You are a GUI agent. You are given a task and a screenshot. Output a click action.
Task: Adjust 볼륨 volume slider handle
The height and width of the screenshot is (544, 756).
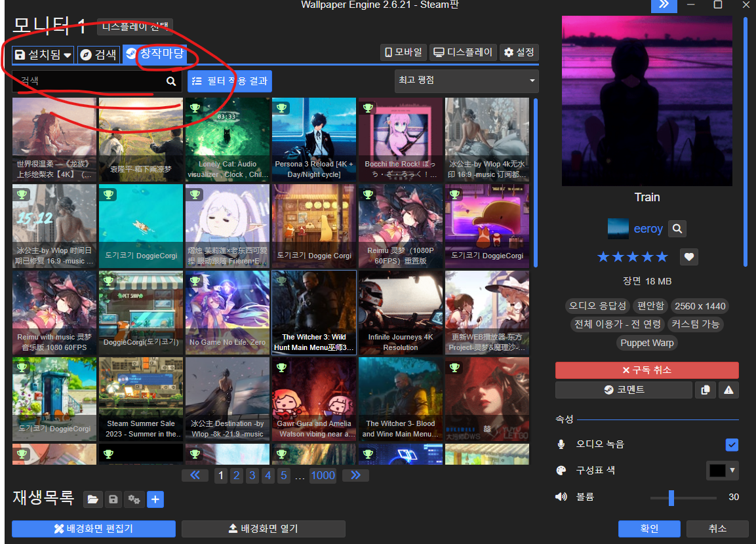(671, 497)
